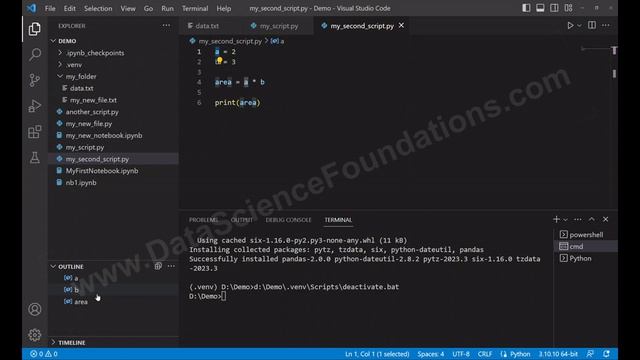Screen dimensions: 640x360
Task: Open terminal panel More Actions ellipsis
Action: (578, 220)
